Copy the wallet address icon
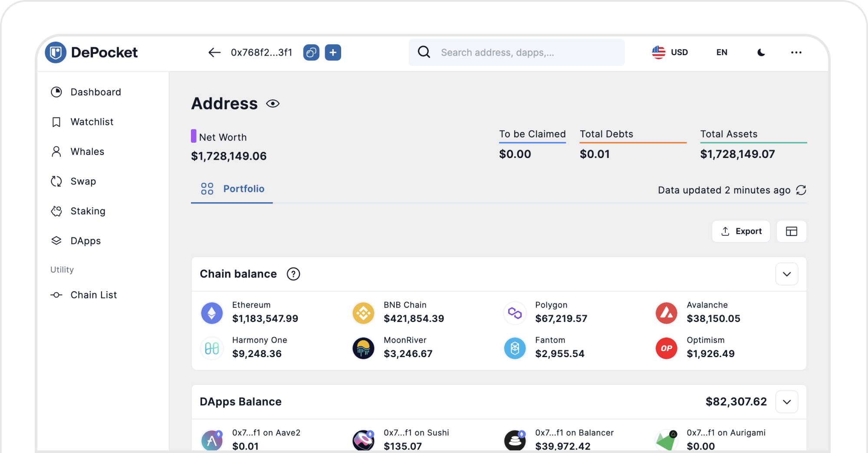The image size is (868, 453). tap(311, 53)
